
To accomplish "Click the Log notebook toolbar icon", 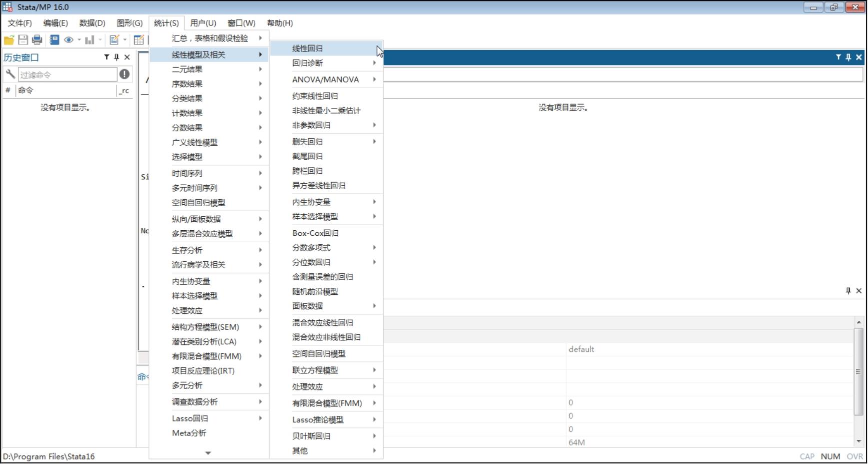I will (55, 40).
